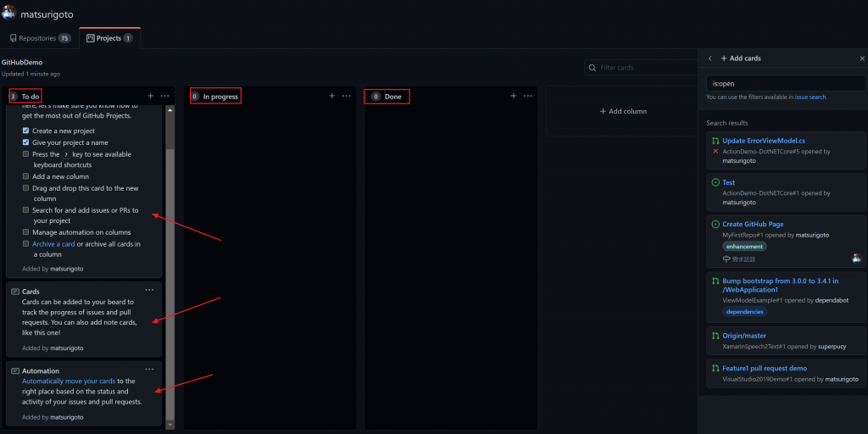Open the Done column options menu

tap(527, 96)
